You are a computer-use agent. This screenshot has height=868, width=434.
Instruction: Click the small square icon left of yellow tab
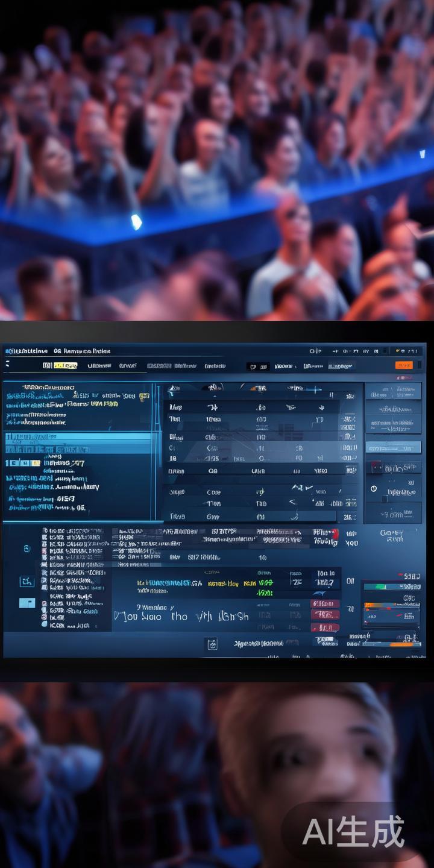click(47, 366)
